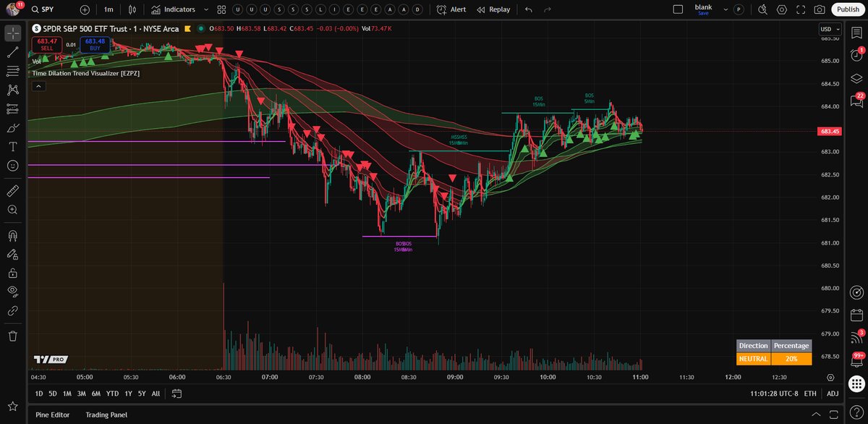868x424 pixels.
Task: Open the chart patterns tool group
Action: click(x=12, y=90)
